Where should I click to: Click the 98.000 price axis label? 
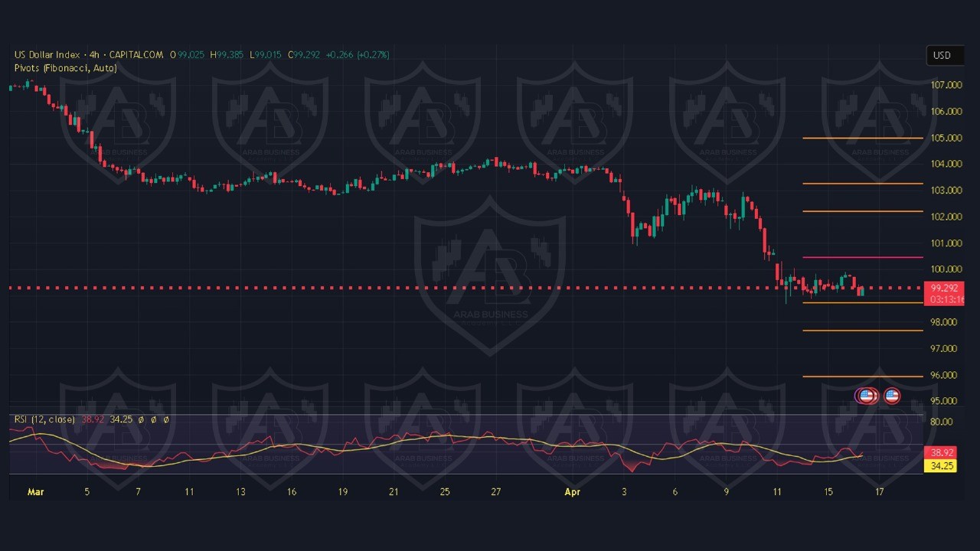pyautogui.click(x=945, y=322)
